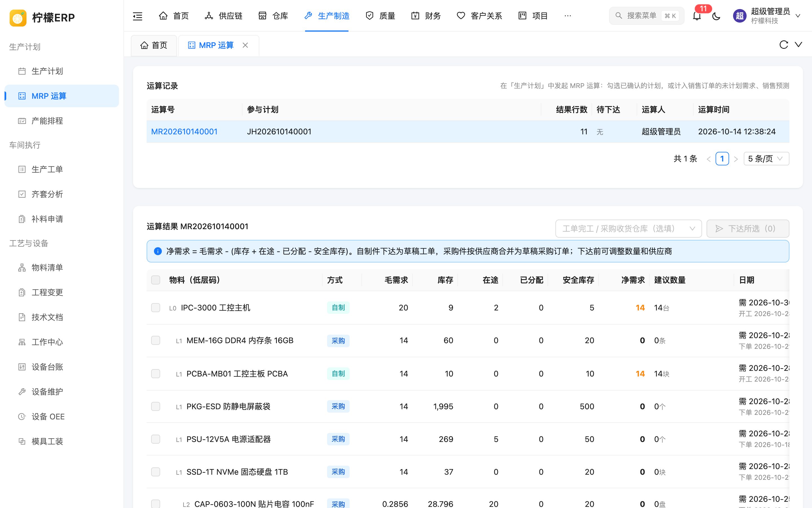
Task: Go to 财务 top menu
Action: [x=426, y=16]
